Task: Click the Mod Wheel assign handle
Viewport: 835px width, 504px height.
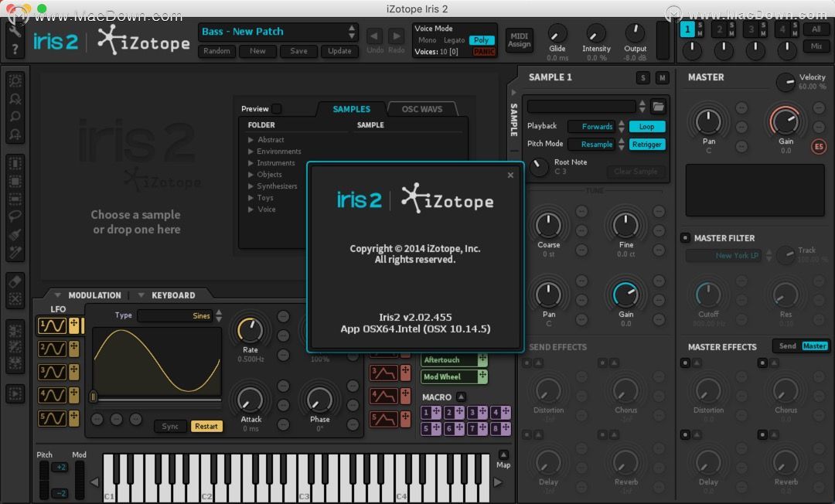Action: [x=482, y=376]
